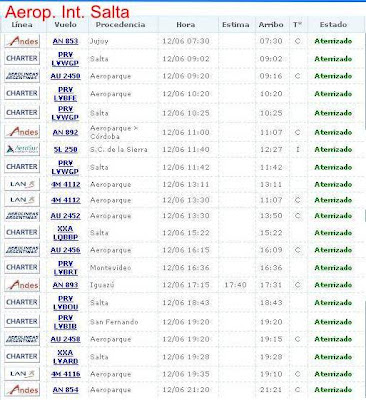This screenshot has width=366, height=400.
Task: Open the 4M 4112 link in the 13:11 row
Action: point(66,184)
